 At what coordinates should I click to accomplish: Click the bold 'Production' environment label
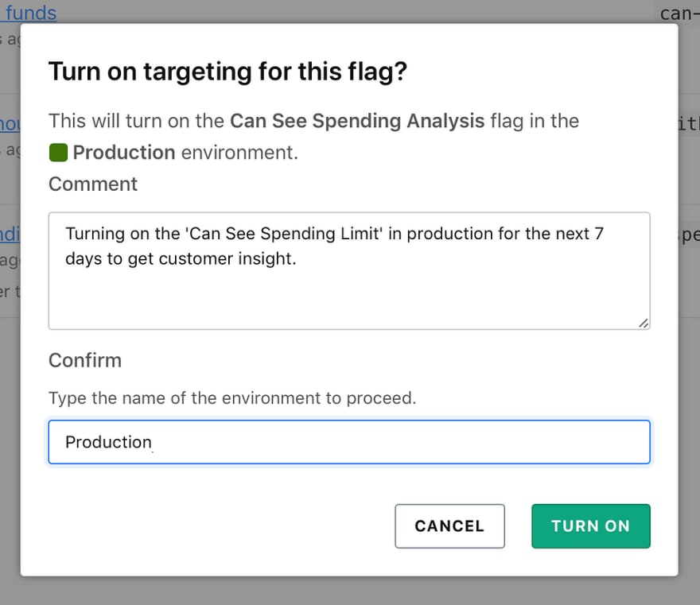click(x=123, y=153)
